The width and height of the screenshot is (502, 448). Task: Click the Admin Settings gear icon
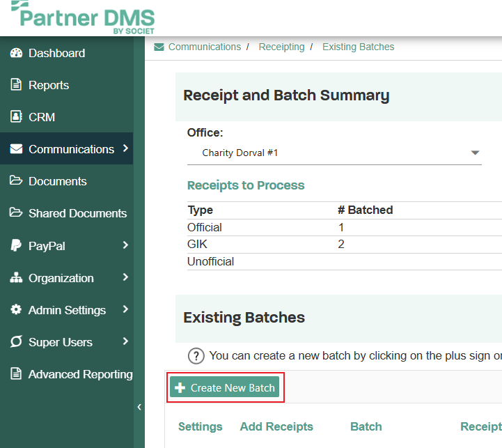(x=16, y=309)
